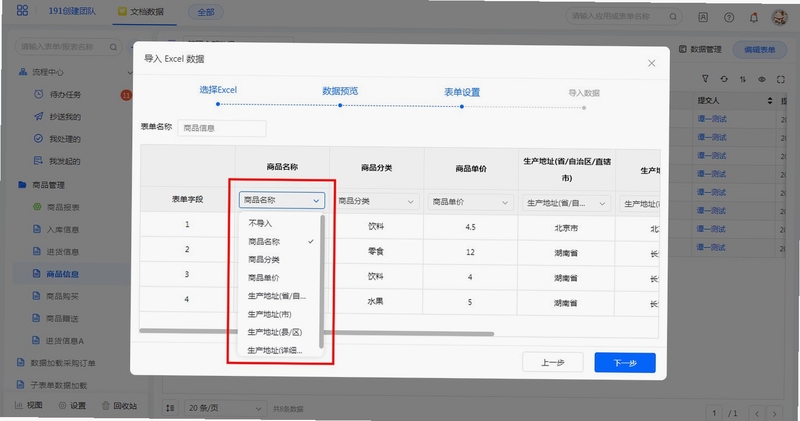Click the table horizontal scrollbar
The height and width of the screenshot is (421, 800).
coord(317,332)
